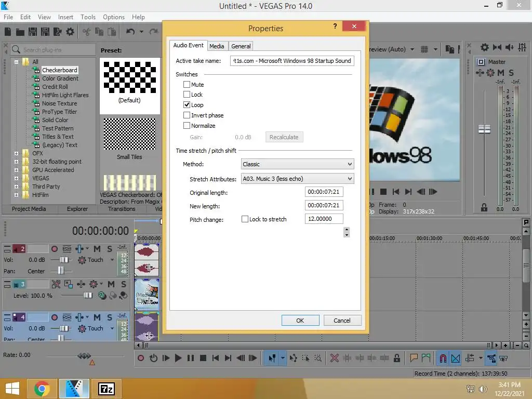
Task: Click the Undo arrow icon
Action: pyautogui.click(x=130, y=32)
